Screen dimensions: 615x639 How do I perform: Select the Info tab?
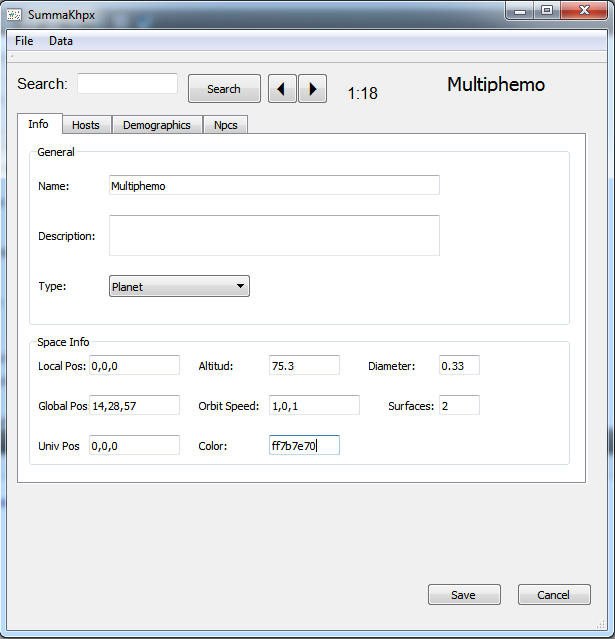[39, 123]
